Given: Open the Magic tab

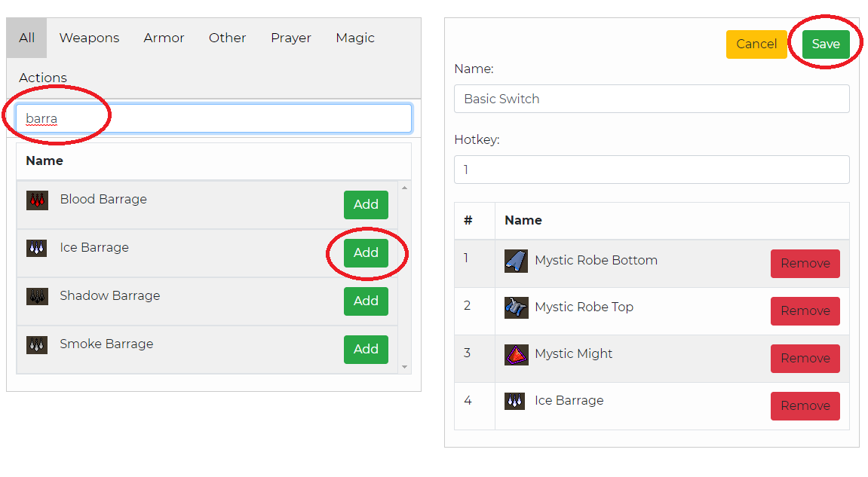Looking at the screenshot, I should coord(355,38).
